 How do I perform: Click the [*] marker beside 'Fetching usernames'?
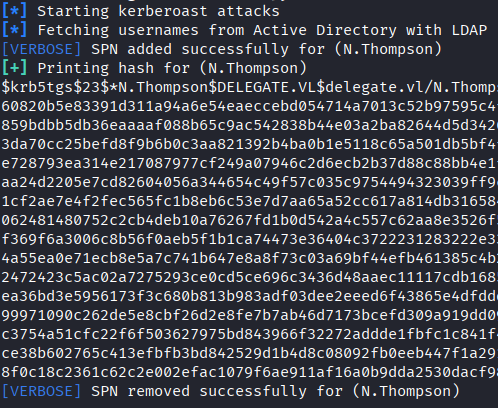[x=14, y=30]
